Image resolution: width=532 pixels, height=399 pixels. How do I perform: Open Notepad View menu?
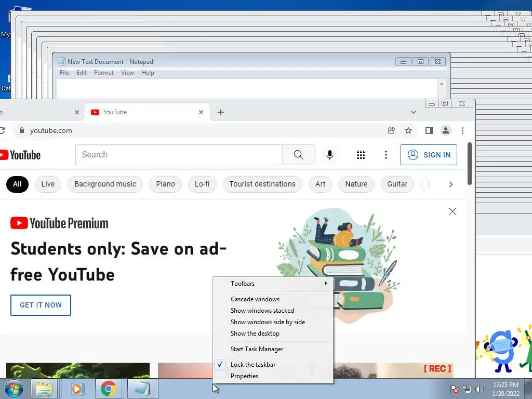(128, 73)
